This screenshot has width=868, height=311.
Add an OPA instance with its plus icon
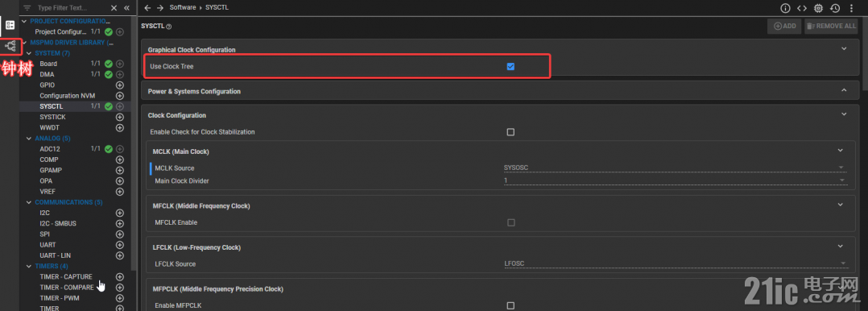pos(119,181)
